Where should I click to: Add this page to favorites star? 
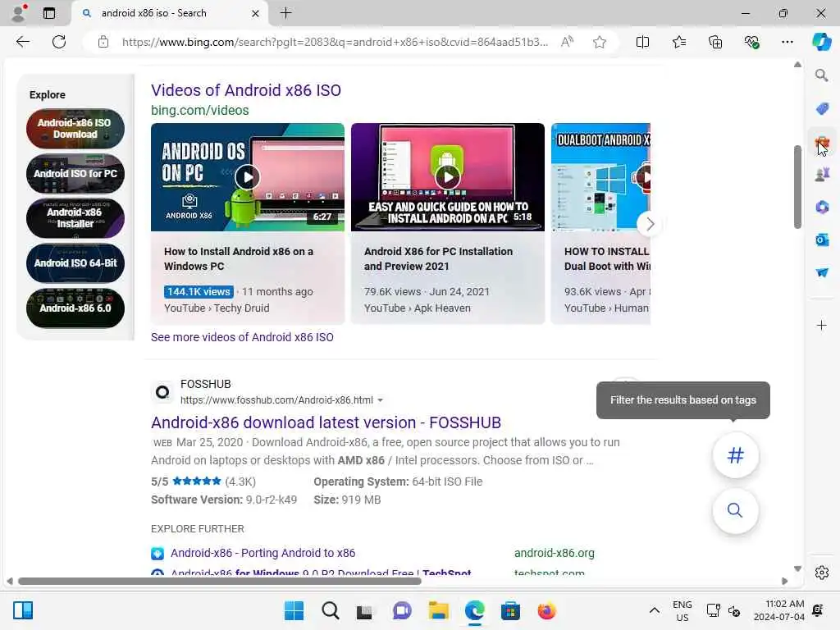tap(600, 42)
